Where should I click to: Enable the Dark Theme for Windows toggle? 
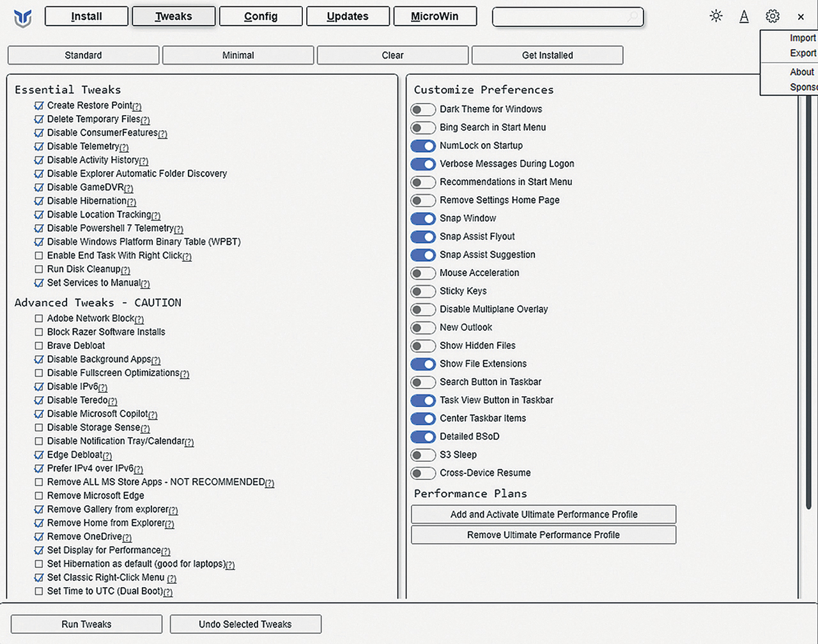coord(423,109)
